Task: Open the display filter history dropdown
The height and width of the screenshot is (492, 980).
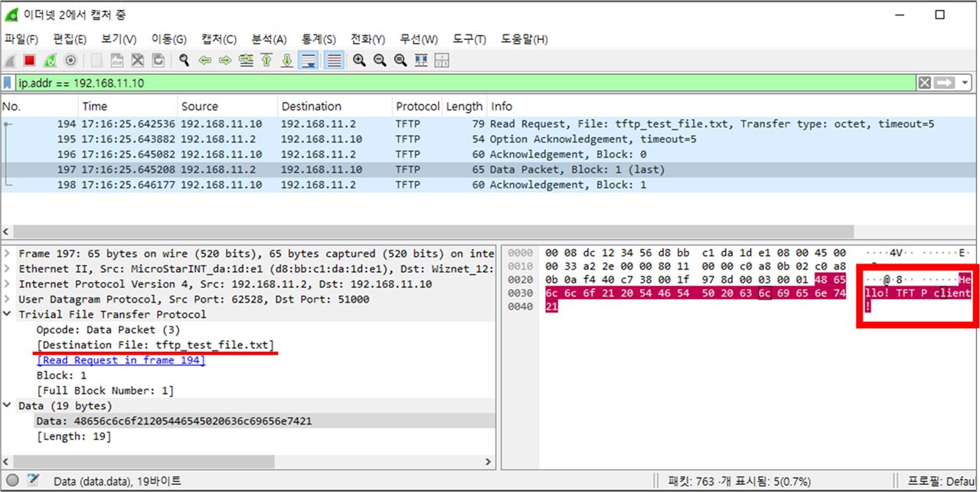Action: [x=965, y=83]
